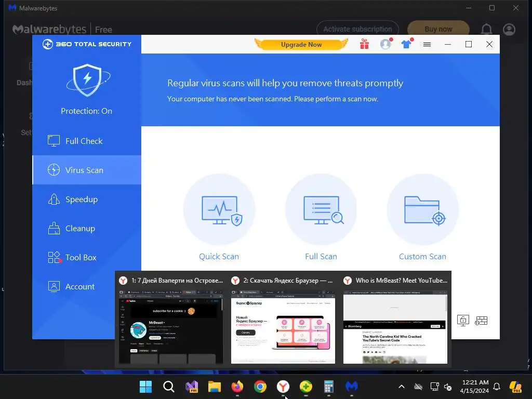Open the Copilot preview icon in tray
532x399 pixels.
tap(516, 387)
